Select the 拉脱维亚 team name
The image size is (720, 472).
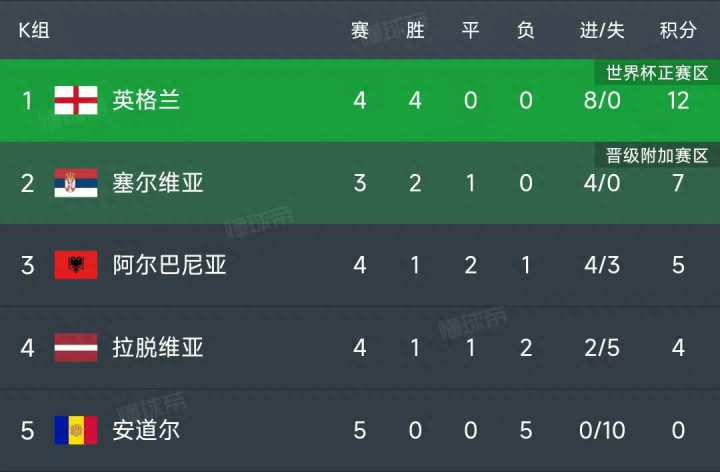pos(158,348)
